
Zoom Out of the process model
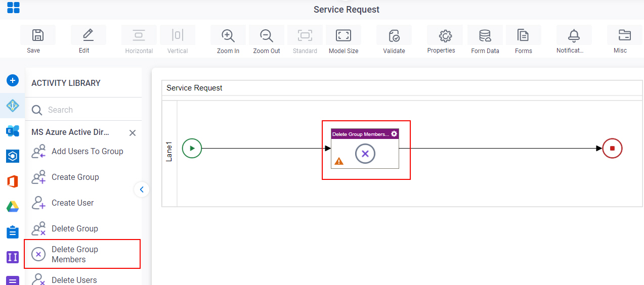(267, 35)
